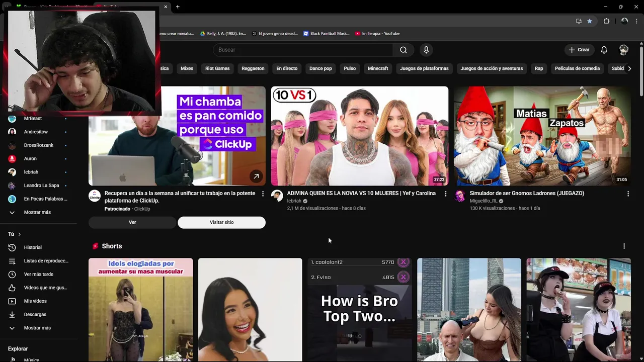Open En Pocas Palabras subscription

tap(38, 199)
